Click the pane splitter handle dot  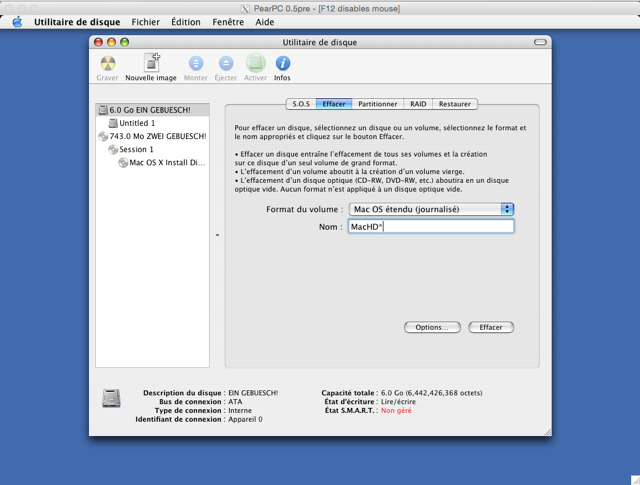coord(217,235)
